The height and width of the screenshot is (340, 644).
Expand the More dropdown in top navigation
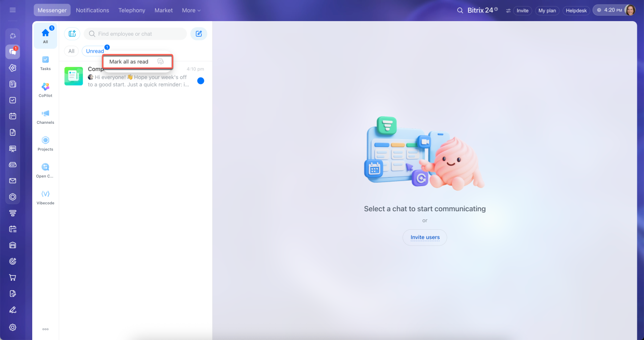point(191,10)
